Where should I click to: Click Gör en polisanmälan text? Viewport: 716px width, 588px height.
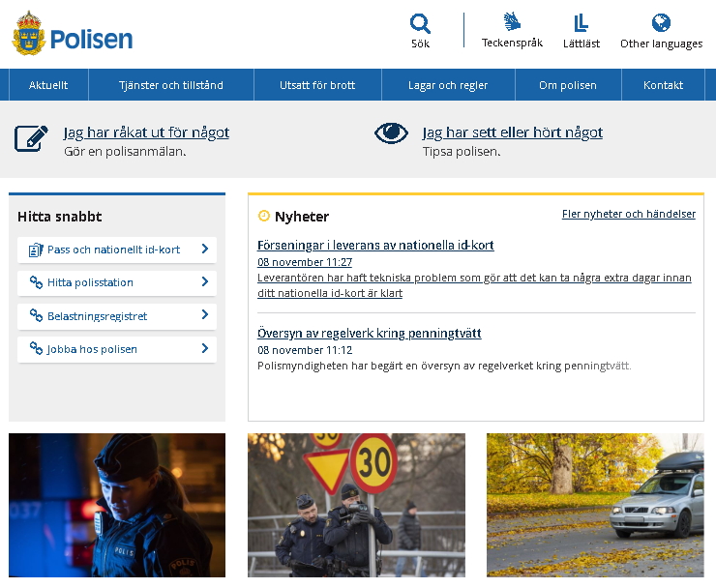click(x=125, y=152)
